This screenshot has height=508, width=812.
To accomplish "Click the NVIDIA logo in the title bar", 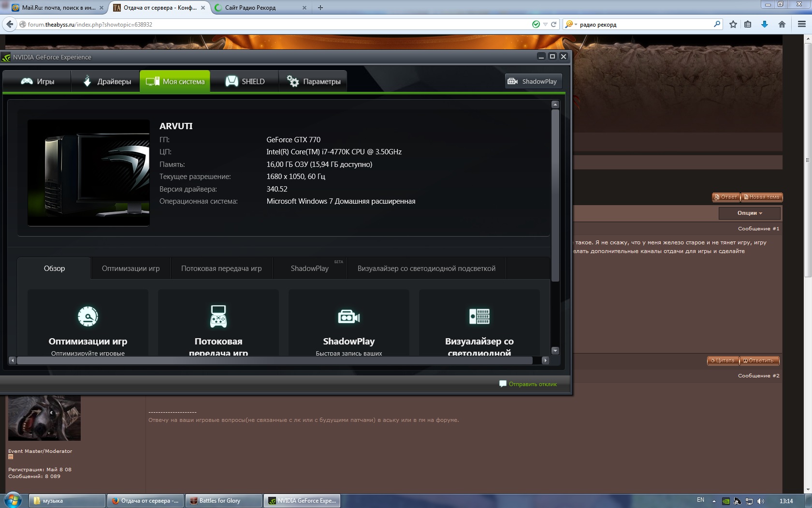I will (6, 57).
